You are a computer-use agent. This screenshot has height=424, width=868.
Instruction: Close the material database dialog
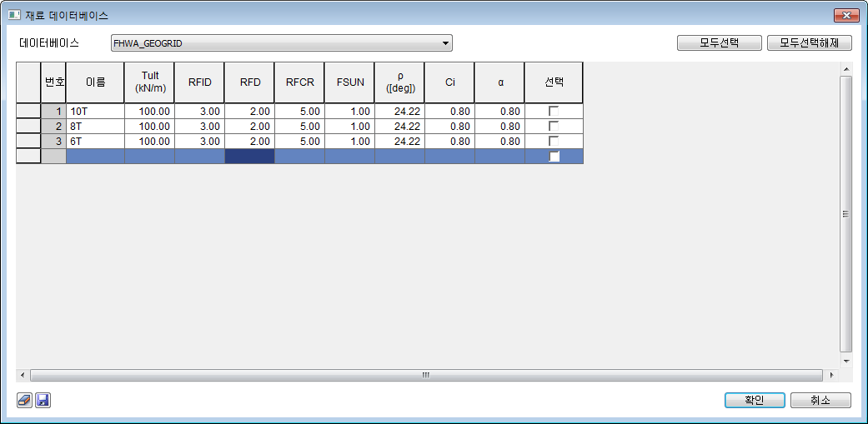tap(846, 15)
